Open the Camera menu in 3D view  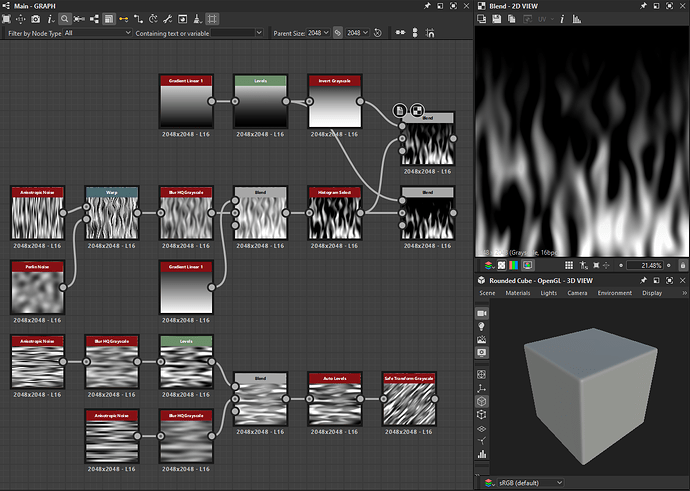pos(577,293)
